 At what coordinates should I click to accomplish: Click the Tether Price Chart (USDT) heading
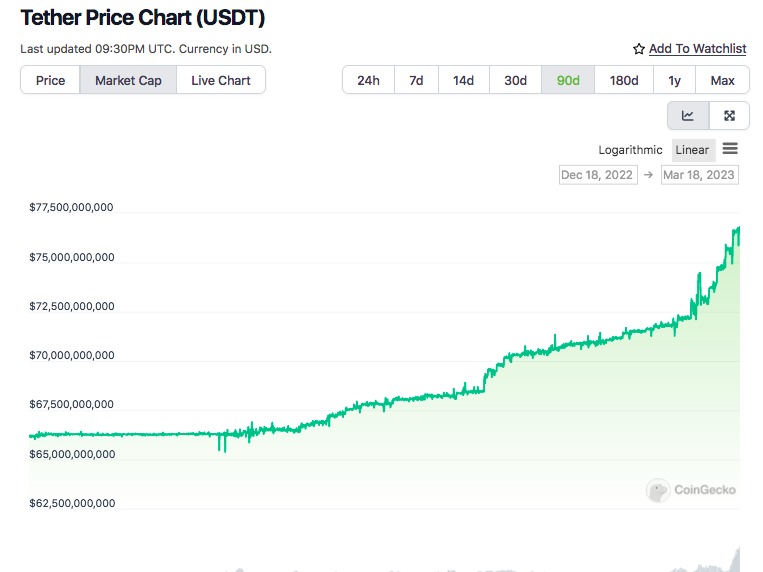click(143, 18)
